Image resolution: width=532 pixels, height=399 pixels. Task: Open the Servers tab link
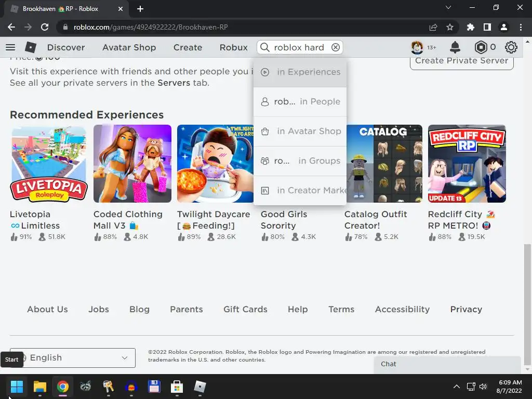[174, 83]
